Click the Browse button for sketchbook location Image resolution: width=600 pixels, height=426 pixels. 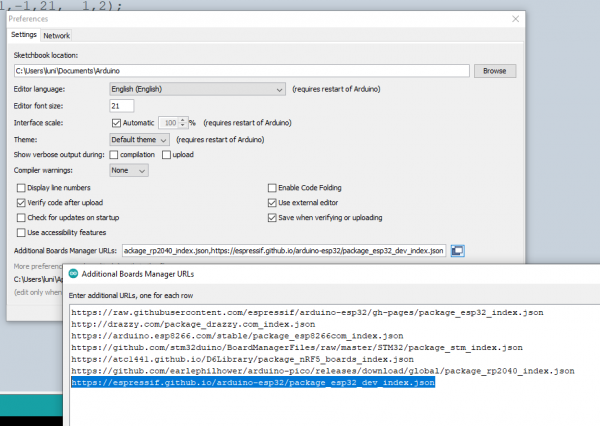494,71
